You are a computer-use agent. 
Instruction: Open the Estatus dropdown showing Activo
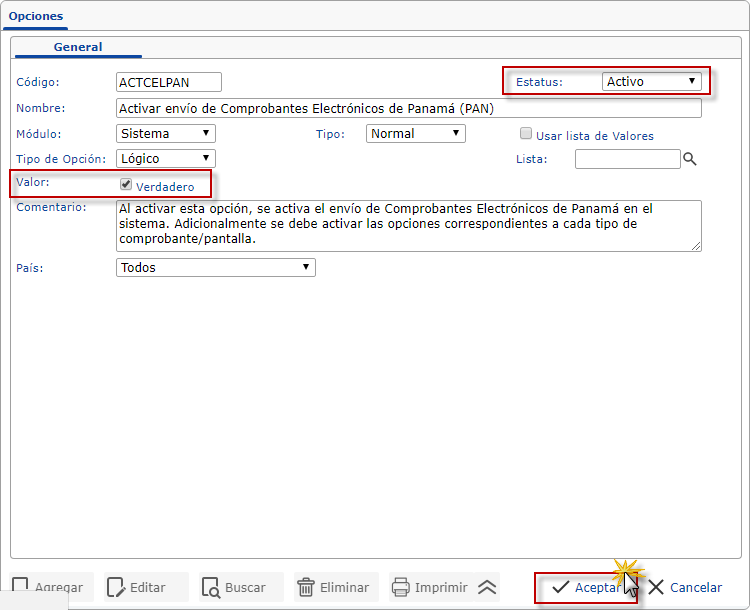[x=652, y=82]
